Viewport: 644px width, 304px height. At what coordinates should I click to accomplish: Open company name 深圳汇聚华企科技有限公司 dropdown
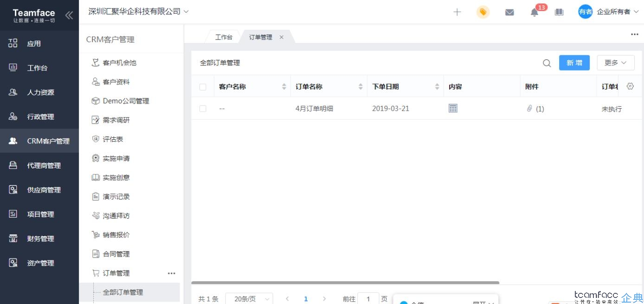tap(138, 12)
